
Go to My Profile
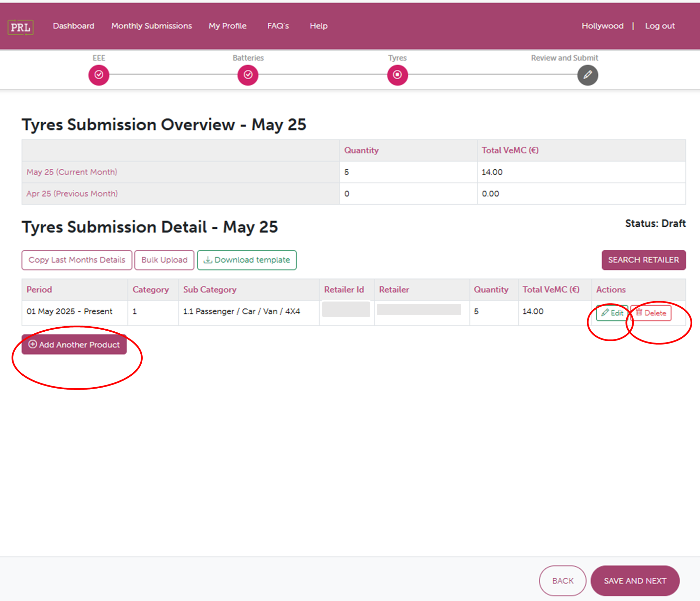click(227, 26)
